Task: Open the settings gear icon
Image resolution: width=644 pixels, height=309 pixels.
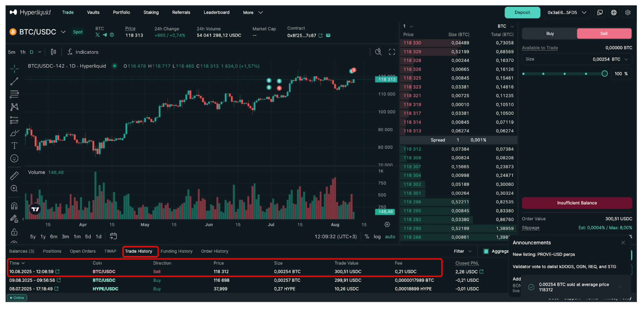Action: click(628, 13)
